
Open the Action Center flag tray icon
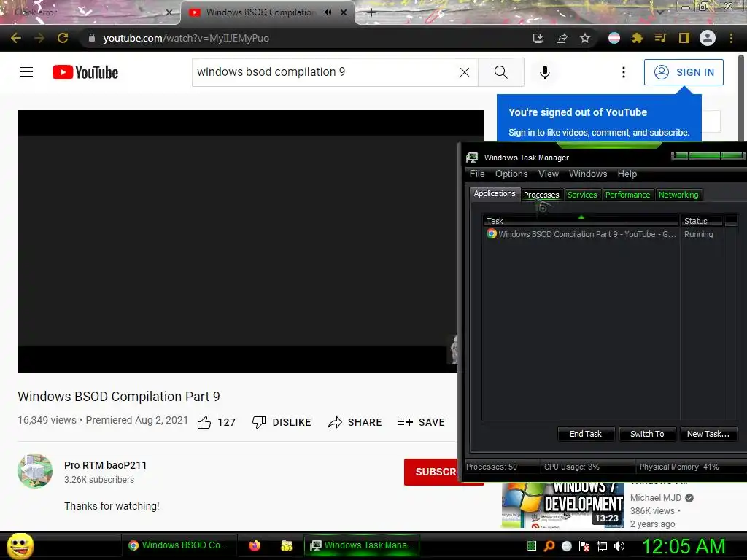(x=584, y=546)
